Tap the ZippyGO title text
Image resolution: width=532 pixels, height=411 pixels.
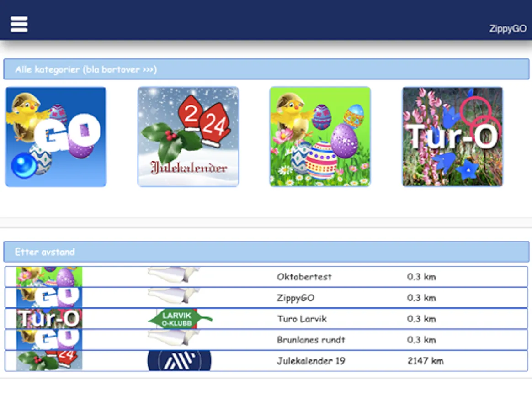508,28
